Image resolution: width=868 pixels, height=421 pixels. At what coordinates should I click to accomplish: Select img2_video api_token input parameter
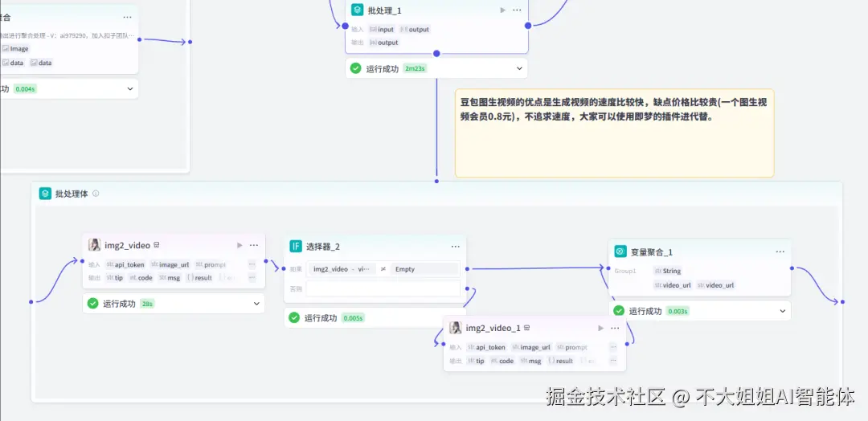(125, 264)
